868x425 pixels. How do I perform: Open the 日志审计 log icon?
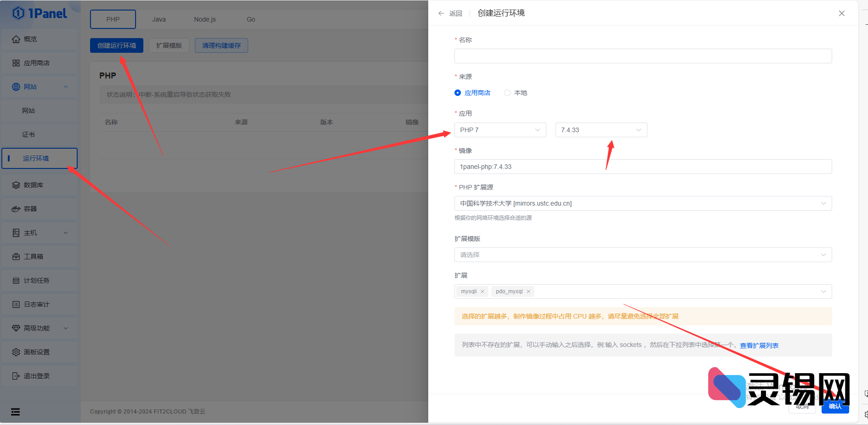tap(16, 305)
